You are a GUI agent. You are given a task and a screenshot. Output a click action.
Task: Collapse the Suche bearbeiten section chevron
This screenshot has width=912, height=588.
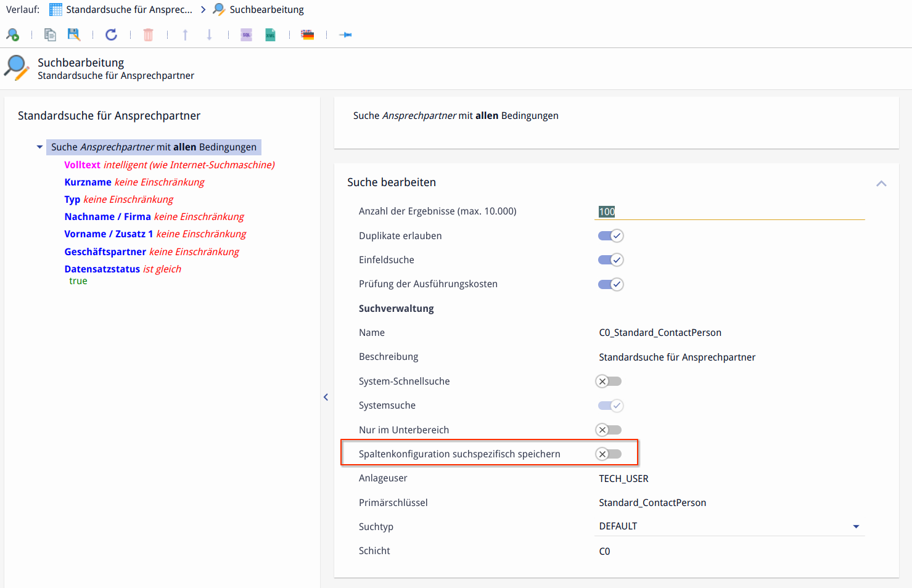(881, 183)
